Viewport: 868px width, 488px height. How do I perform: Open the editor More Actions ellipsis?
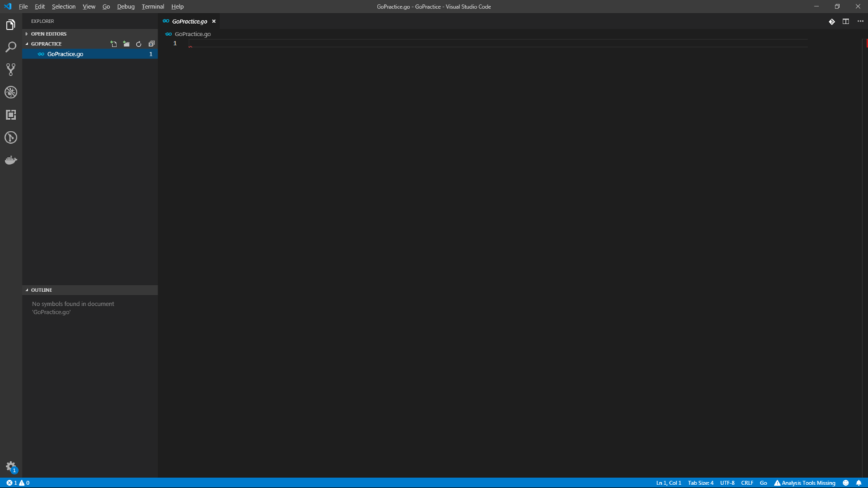click(860, 22)
